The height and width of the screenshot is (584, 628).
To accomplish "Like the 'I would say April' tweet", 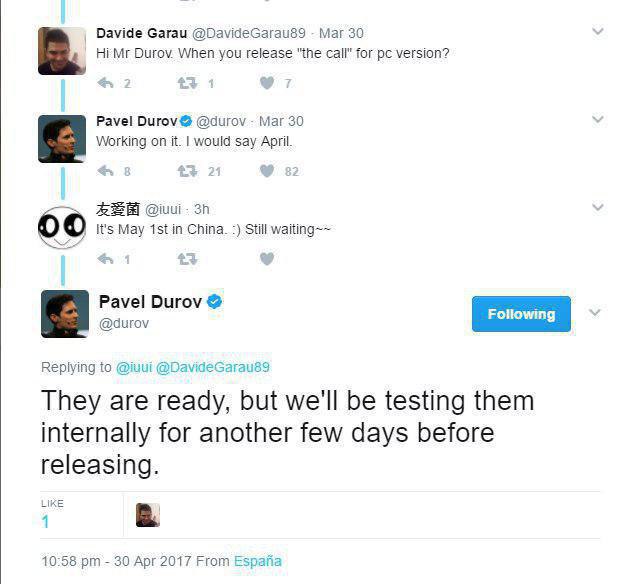I will coord(267,171).
